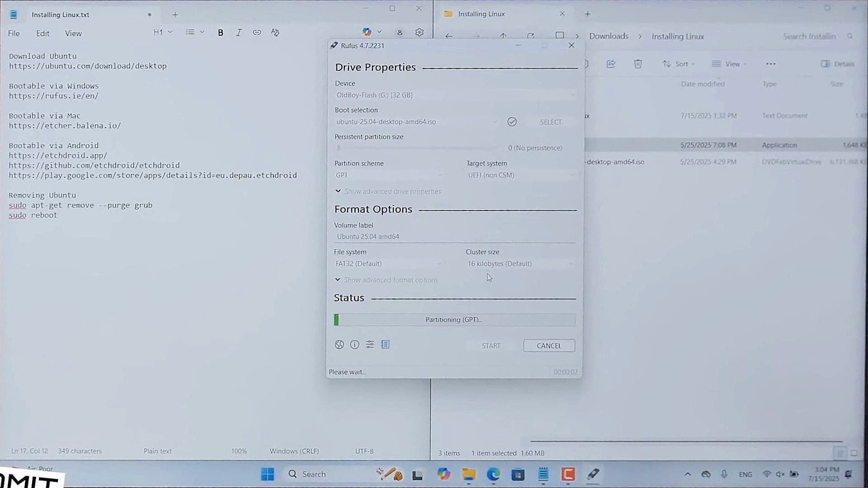The image size is (868, 488).
Task: Open the View menu in Notepad
Action: click(x=73, y=33)
